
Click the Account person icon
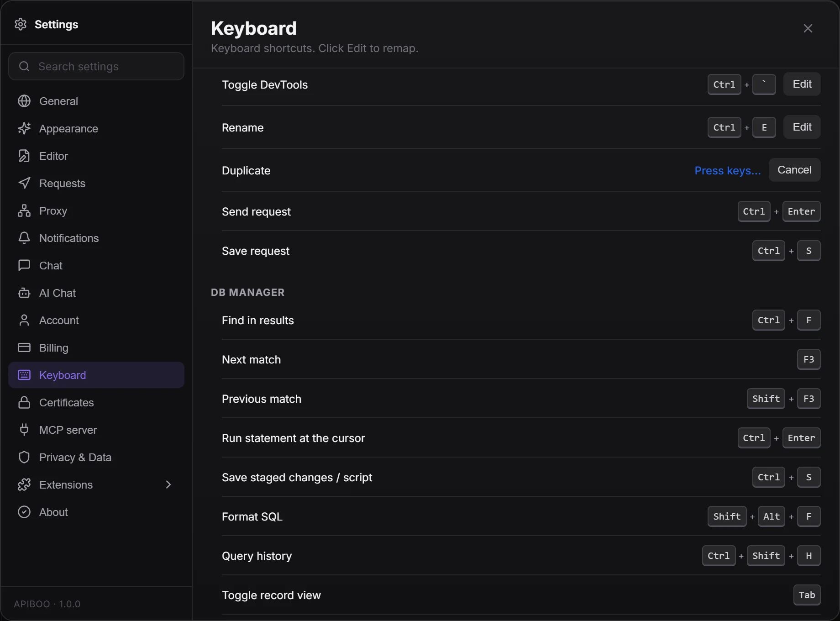pos(24,320)
